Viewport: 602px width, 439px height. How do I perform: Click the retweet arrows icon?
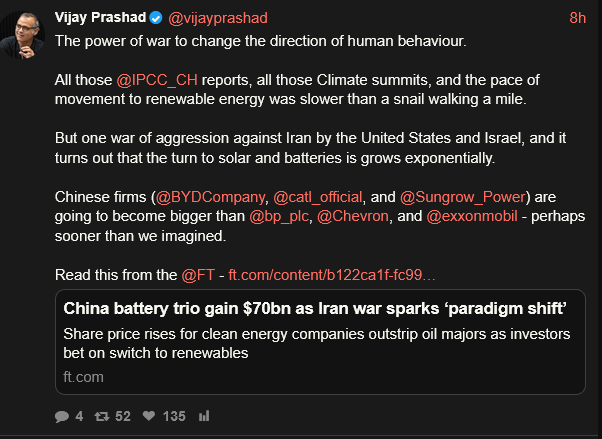[x=102, y=415]
